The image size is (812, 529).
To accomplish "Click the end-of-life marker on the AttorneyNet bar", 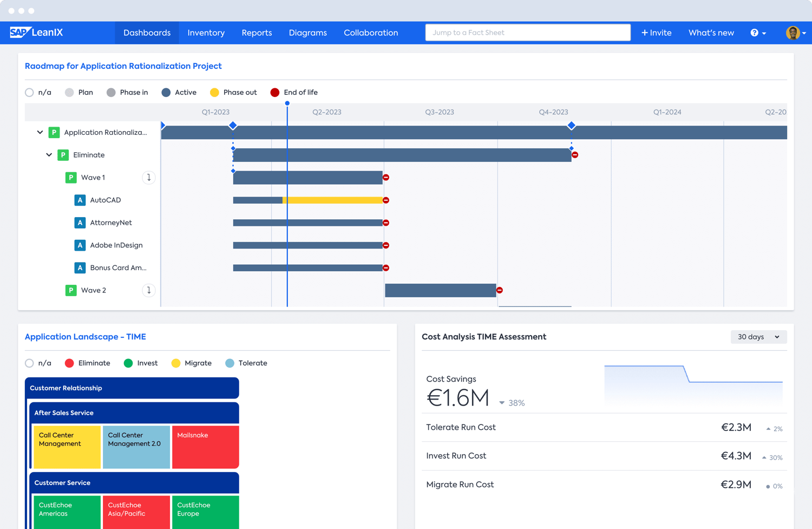I will 386,223.
